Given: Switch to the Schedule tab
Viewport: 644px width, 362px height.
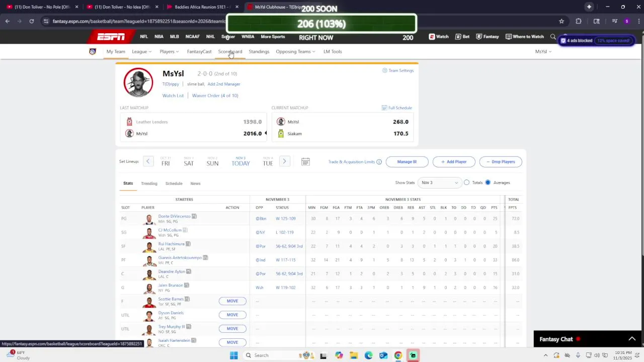Looking at the screenshot, I should click(174, 184).
